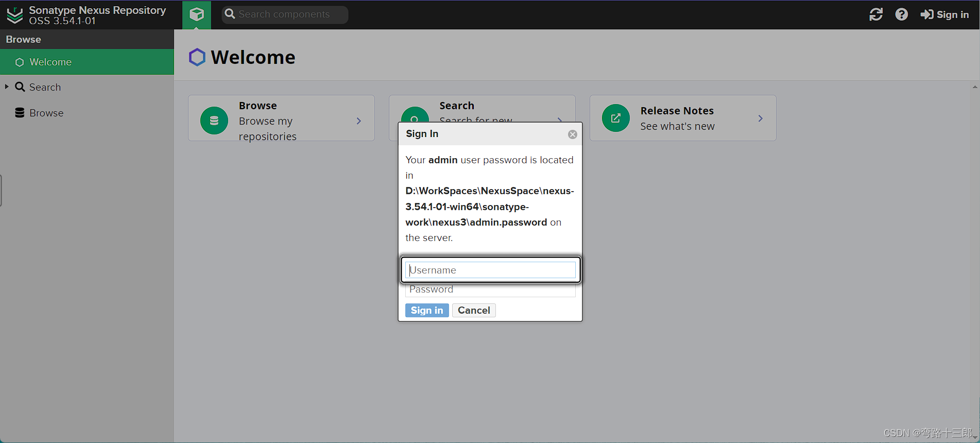Click the Browse sidebar section header

pyautogui.click(x=87, y=39)
